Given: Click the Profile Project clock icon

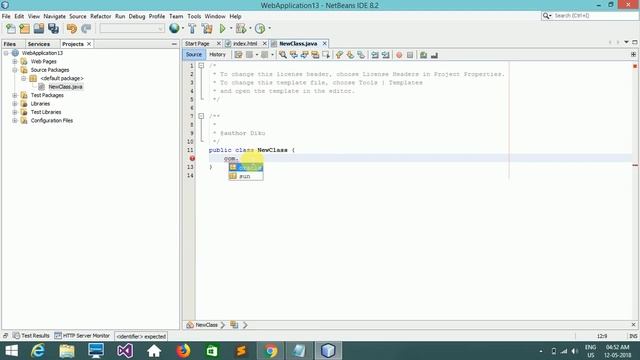Looking at the screenshot, I should (x=260, y=29).
